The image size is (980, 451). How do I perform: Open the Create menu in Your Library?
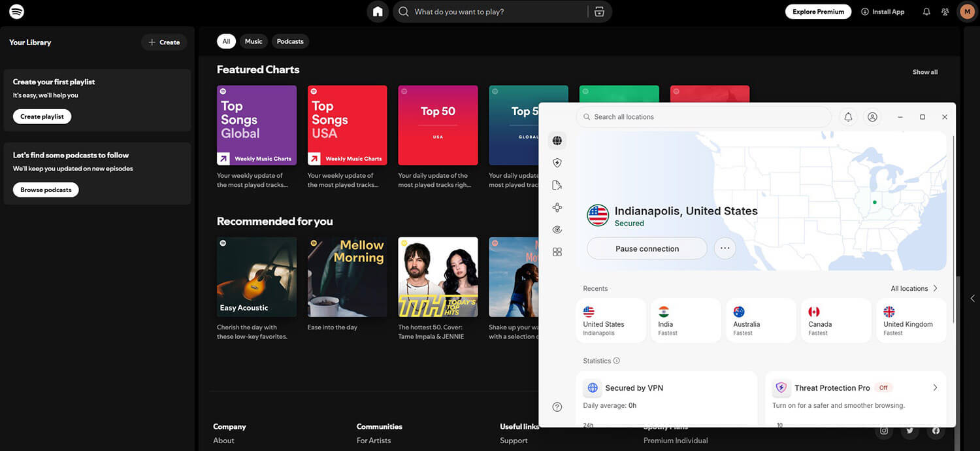point(164,42)
